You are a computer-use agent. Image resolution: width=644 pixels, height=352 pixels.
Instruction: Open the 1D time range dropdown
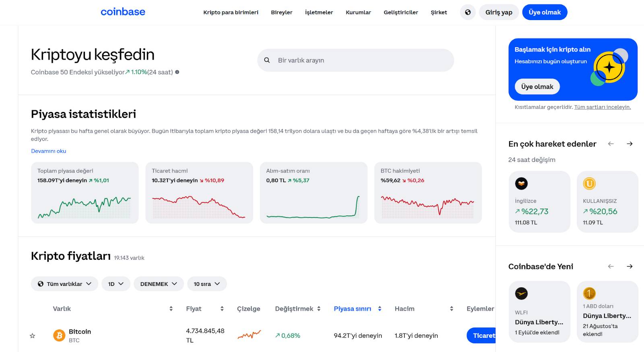coord(116,284)
